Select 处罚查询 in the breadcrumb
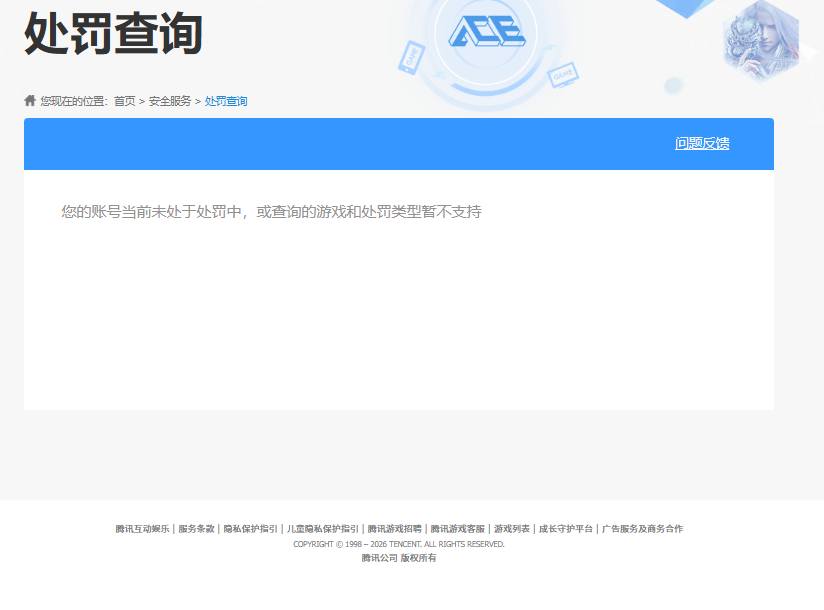Image resolution: width=824 pixels, height=610 pixels. [x=226, y=101]
